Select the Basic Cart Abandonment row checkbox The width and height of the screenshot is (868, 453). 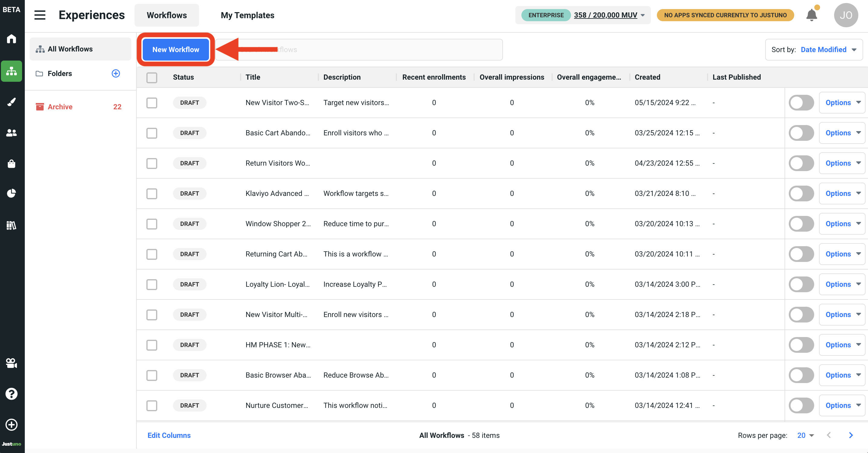(x=152, y=133)
